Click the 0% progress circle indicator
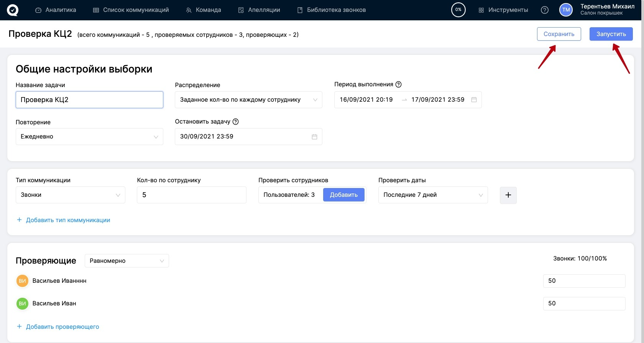The image size is (644, 343). click(458, 10)
